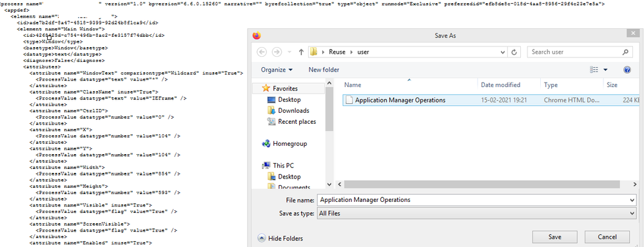Select Favorites in navigation pane
The image size is (644, 247).
pos(285,88)
